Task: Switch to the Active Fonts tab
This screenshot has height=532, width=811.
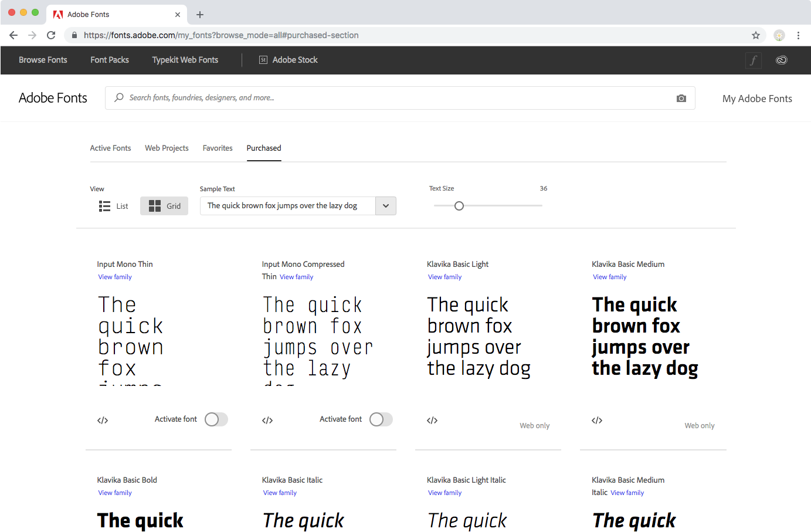Action: [x=110, y=148]
